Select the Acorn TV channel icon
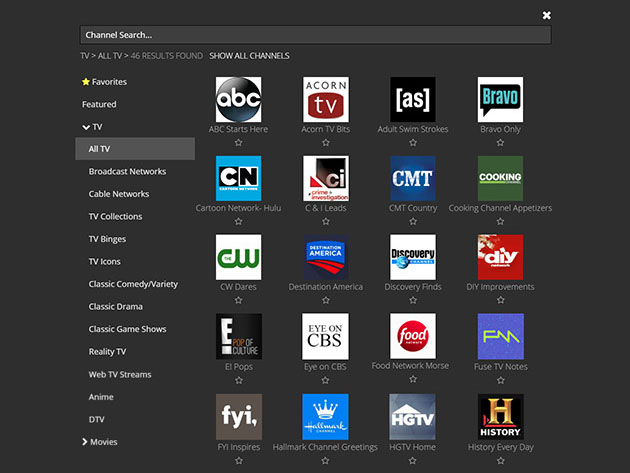The height and width of the screenshot is (473, 630). (325, 99)
